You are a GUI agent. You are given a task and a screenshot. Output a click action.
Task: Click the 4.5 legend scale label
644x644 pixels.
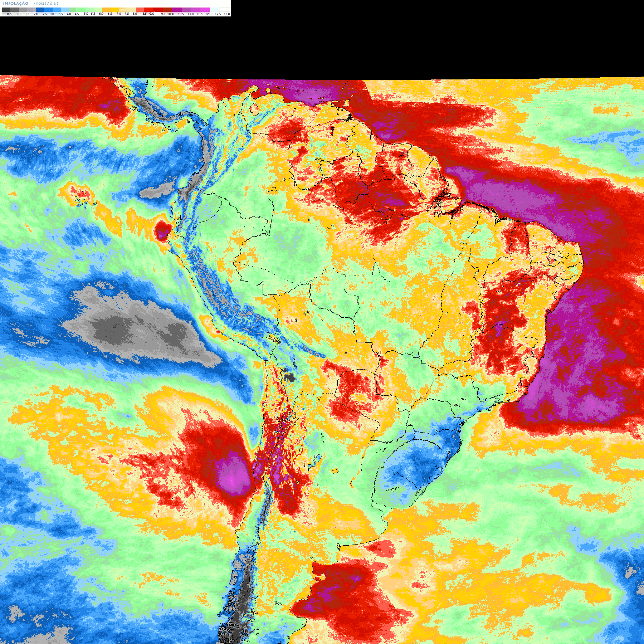click(77, 14)
